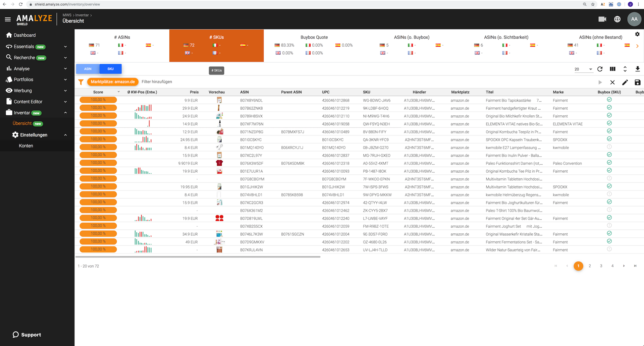The height and width of the screenshot is (346, 644).
Task: Open the hamburger navigation menu
Action: [x=8, y=19]
